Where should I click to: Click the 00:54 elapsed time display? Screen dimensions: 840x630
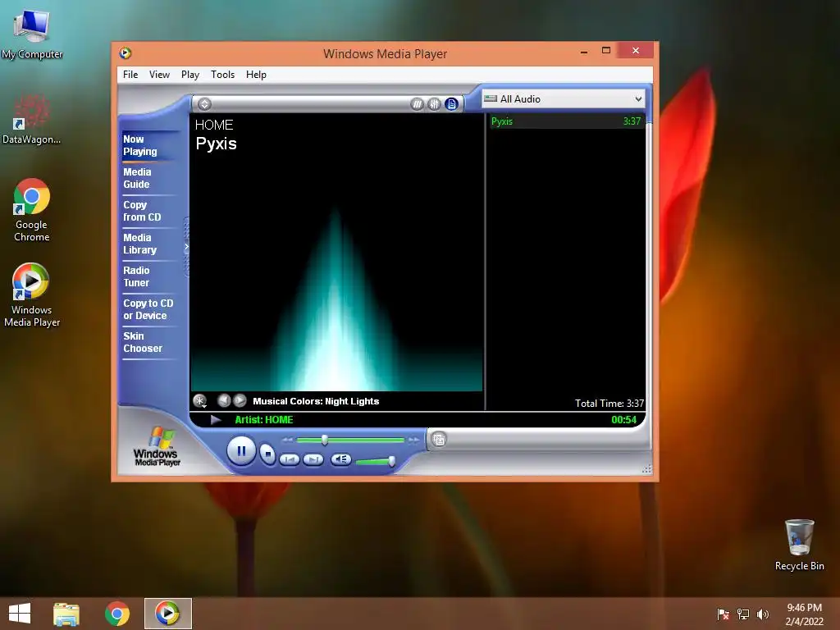(x=623, y=419)
